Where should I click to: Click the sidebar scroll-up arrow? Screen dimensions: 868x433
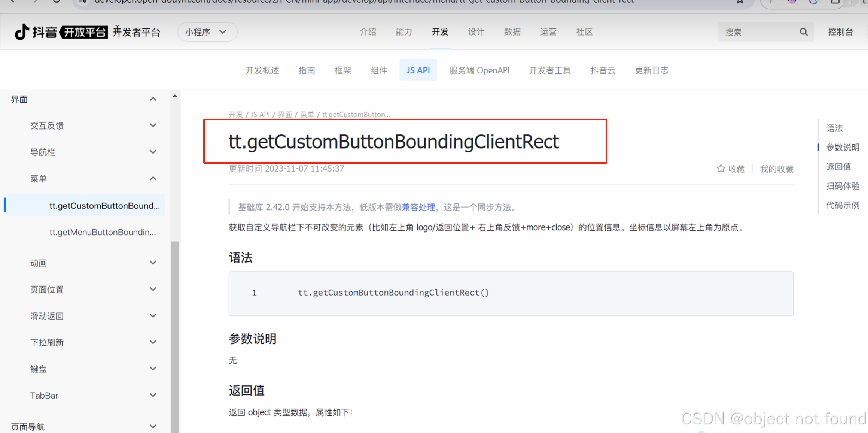tap(175, 96)
